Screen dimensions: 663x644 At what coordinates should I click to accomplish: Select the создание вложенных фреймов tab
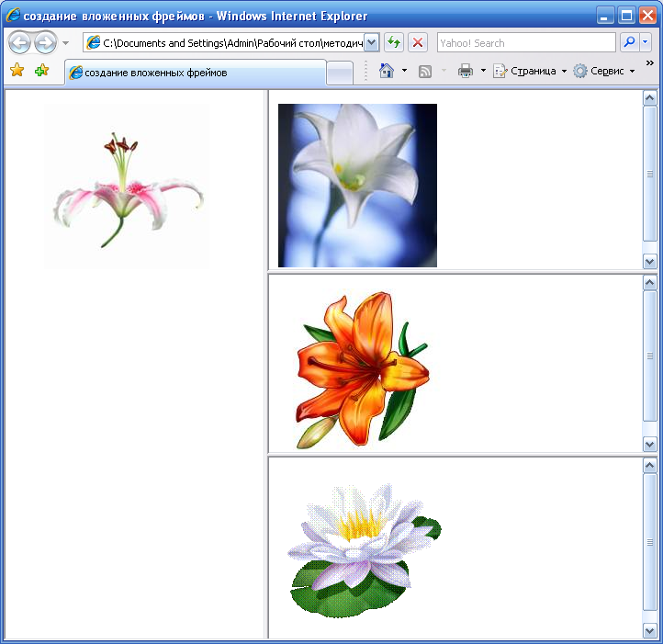coord(196,73)
